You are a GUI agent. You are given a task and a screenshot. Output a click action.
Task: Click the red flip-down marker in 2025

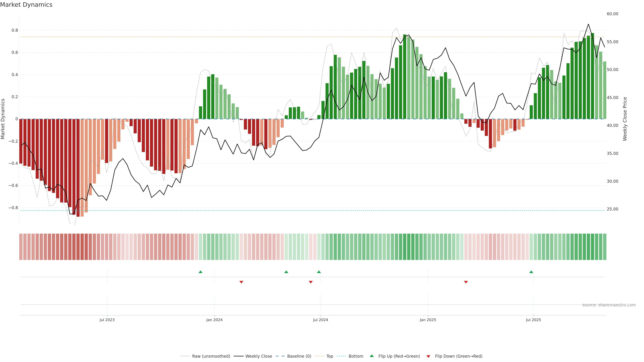(x=466, y=282)
